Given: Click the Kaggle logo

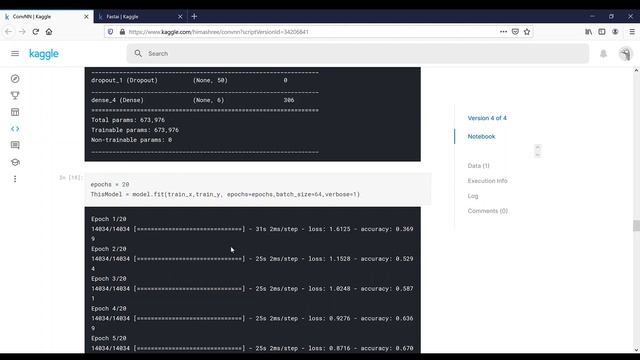Looking at the screenshot, I should (x=44, y=54).
